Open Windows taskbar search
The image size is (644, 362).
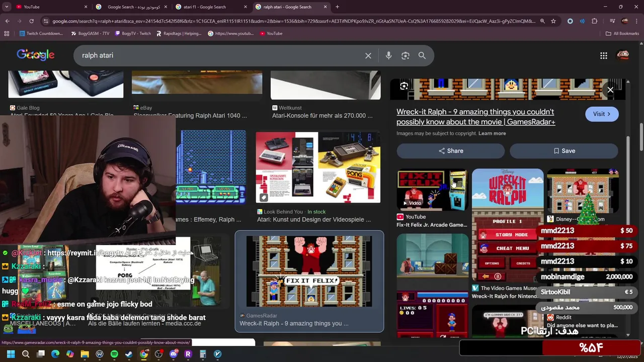point(26,354)
